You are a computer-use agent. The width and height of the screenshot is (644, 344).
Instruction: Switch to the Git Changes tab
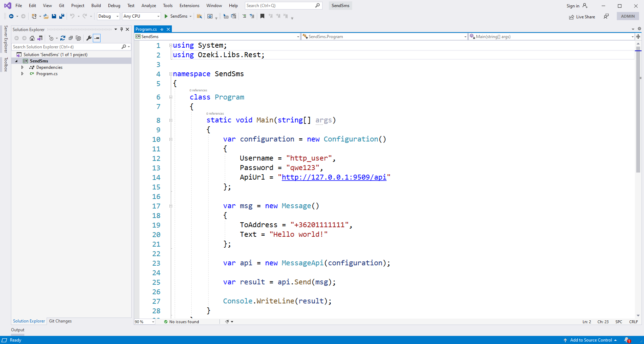60,321
